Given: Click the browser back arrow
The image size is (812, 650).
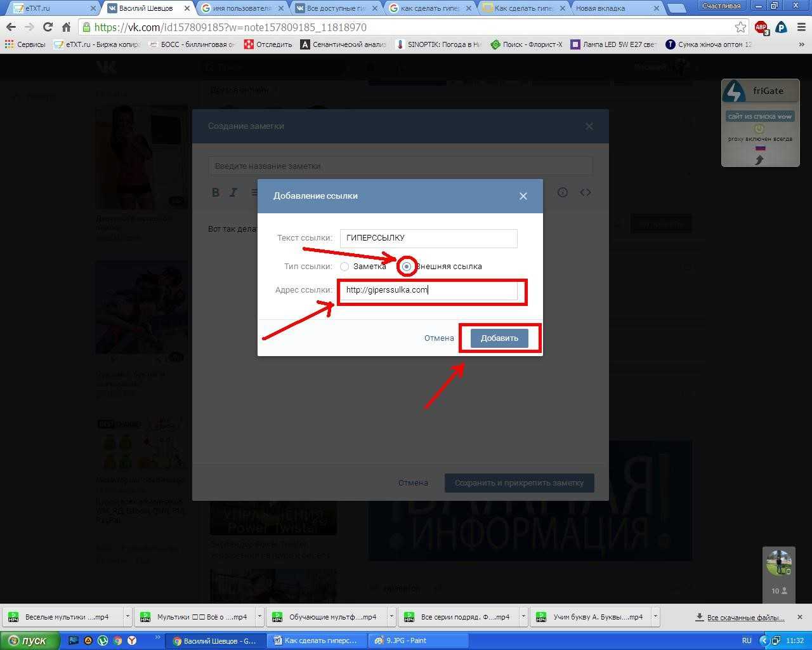Looking at the screenshot, I should coord(11,27).
